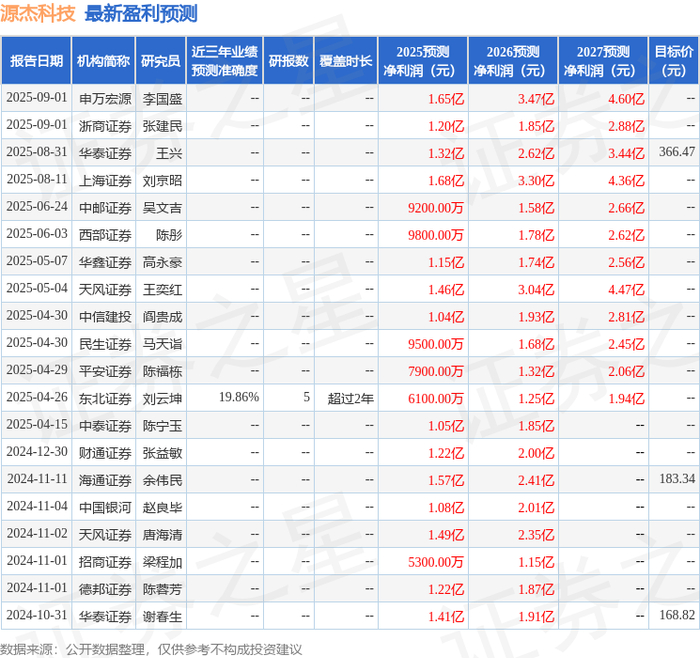The height and width of the screenshot is (658, 700).
Task: Click target price 168.82
Action: click(x=677, y=615)
